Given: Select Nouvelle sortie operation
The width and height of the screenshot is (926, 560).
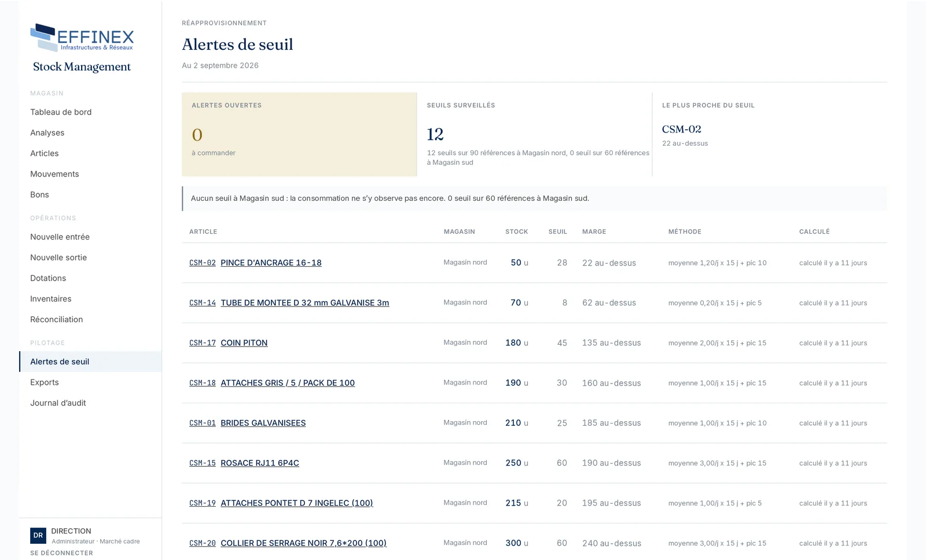Looking at the screenshot, I should (x=58, y=257).
